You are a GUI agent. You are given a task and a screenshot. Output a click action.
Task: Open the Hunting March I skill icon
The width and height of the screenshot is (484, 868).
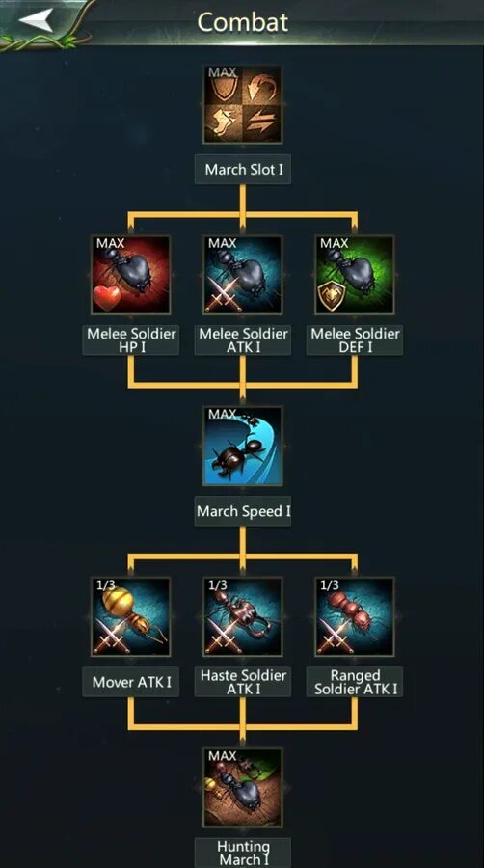pos(242,788)
